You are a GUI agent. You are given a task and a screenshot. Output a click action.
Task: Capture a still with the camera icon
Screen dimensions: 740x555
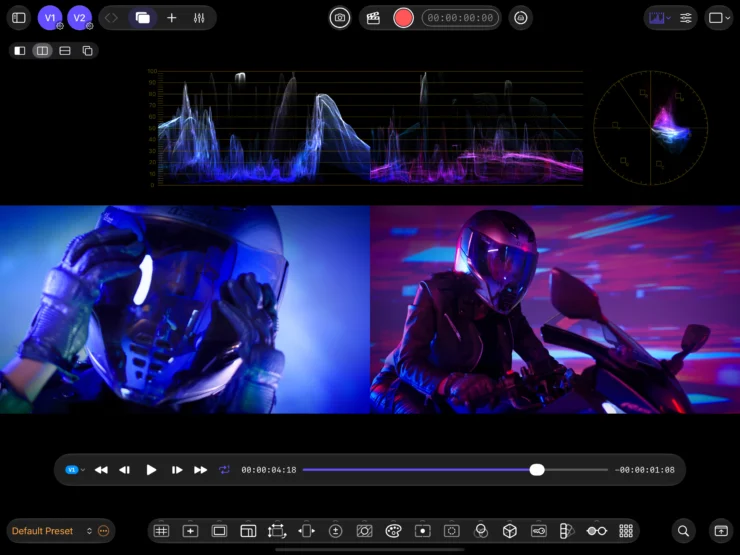tap(340, 18)
